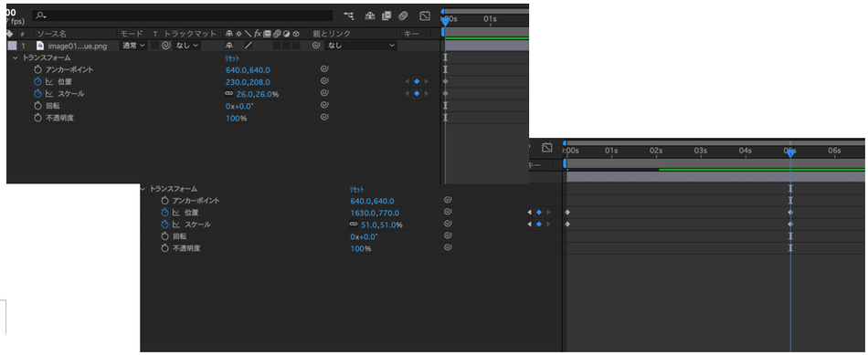Click the label tag column header icon

coord(9,34)
